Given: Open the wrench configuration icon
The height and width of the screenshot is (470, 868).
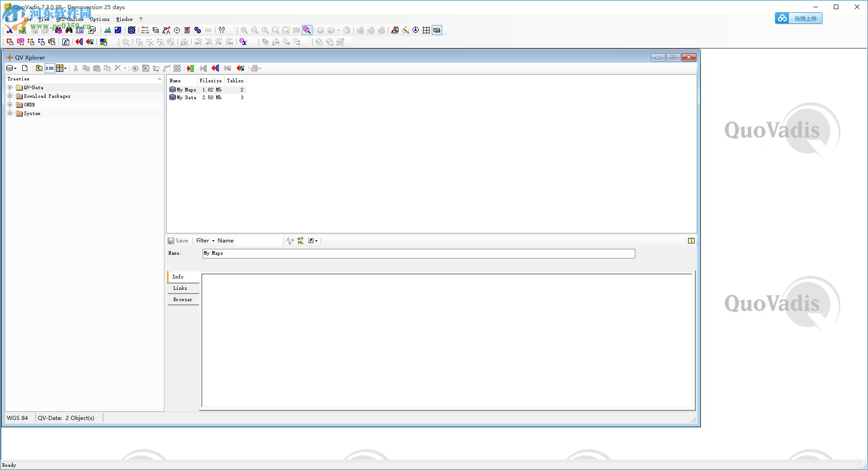Looking at the screenshot, I should point(223,30).
